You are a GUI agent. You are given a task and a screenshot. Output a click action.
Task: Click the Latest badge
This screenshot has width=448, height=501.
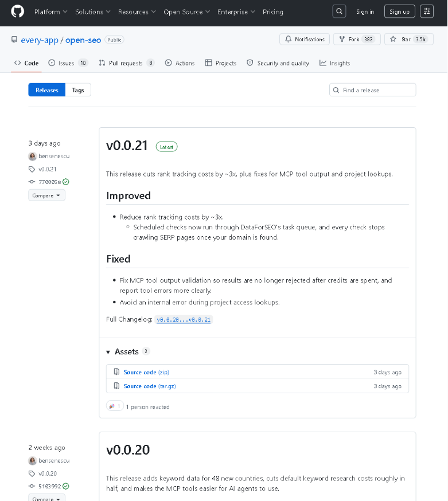click(x=166, y=147)
